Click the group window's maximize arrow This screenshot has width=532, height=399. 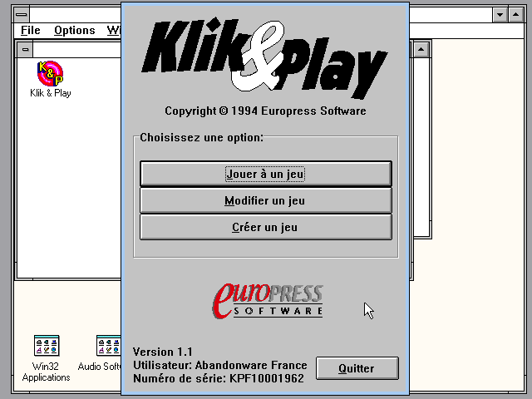(x=421, y=50)
